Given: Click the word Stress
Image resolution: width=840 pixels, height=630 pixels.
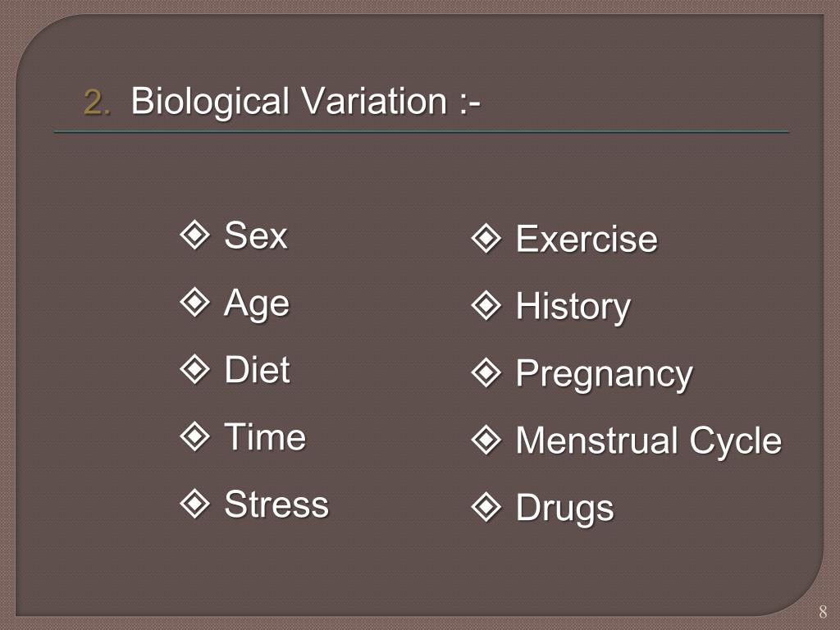Looking at the screenshot, I should (x=276, y=504).
